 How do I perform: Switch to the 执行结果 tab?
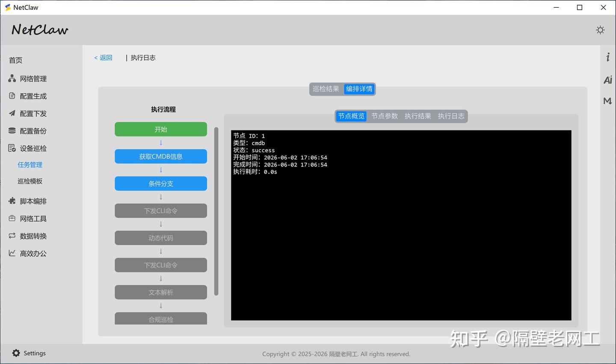(x=418, y=116)
